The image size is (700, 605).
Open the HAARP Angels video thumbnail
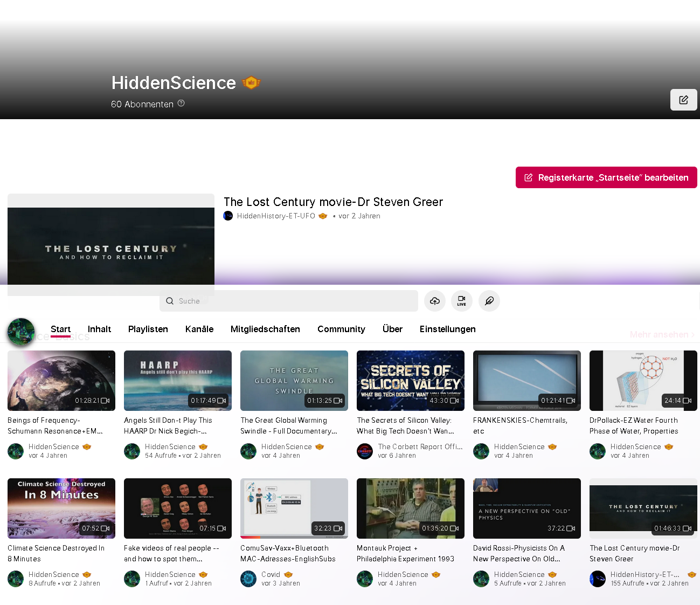pos(178,381)
